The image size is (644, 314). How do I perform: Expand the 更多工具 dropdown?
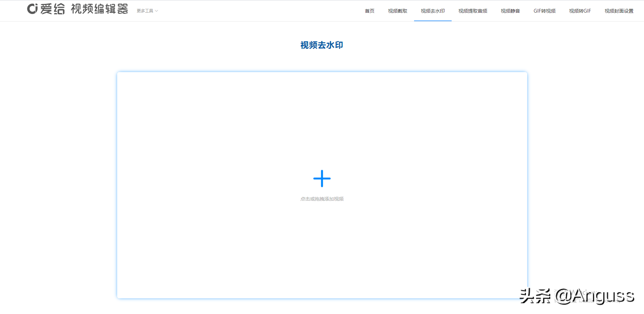click(x=147, y=11)
